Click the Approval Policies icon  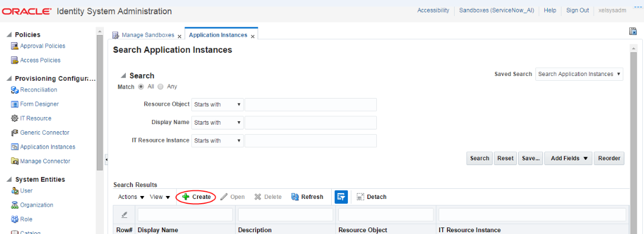click(14, 46)
